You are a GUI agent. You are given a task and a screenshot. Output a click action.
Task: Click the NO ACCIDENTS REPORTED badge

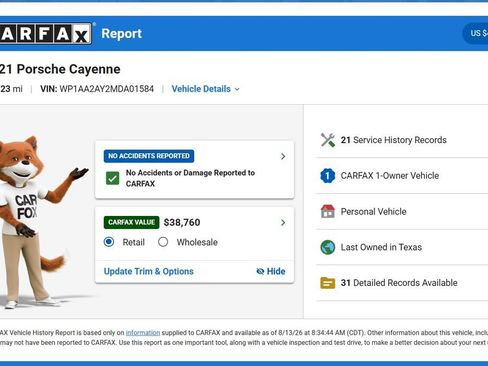[x=149, y=156]
